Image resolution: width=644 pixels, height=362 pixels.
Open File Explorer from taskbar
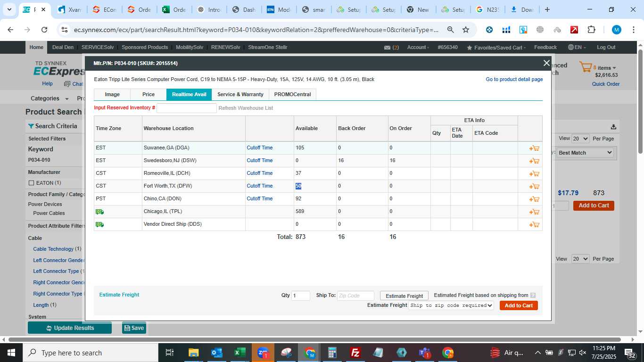click(x=193, y=353)
